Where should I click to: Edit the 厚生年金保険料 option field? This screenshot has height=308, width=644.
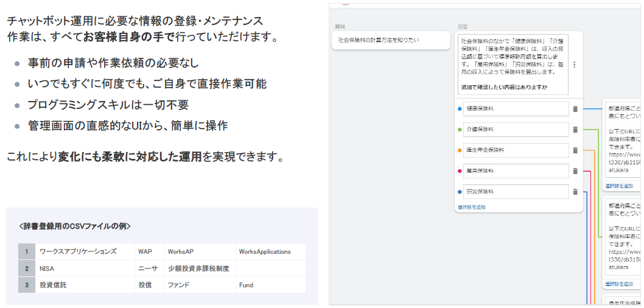point(516,150)
